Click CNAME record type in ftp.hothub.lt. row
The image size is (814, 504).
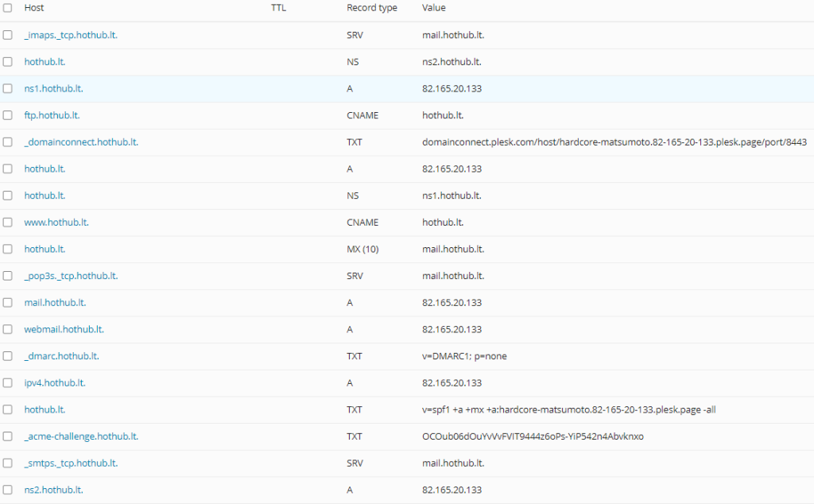tap(362, 115)
